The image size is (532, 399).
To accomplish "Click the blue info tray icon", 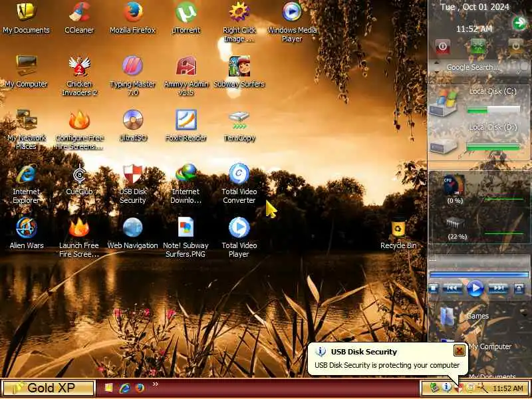I will [446, 388].
